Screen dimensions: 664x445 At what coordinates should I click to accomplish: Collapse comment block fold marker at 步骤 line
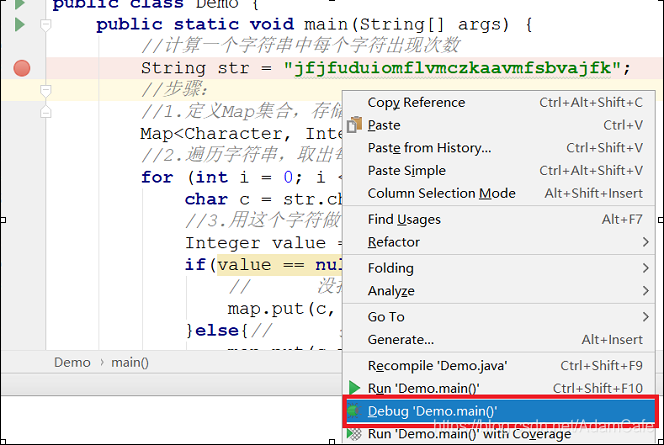tap(45, 90)
